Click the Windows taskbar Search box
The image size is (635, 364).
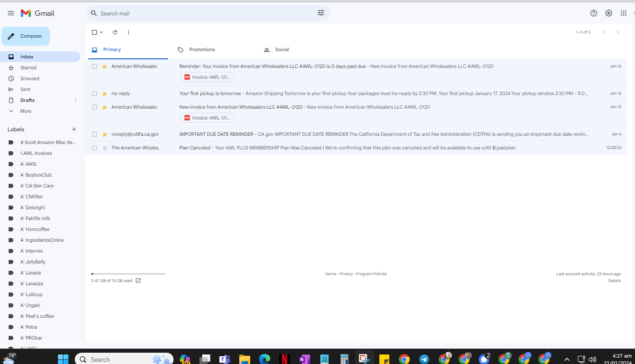124,359
